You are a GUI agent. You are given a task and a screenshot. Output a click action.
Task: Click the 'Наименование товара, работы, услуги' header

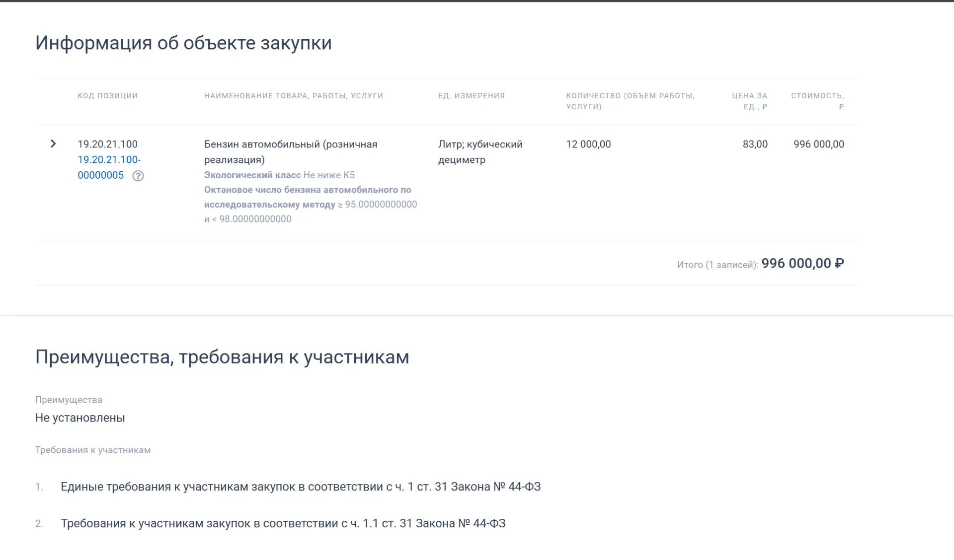pos(294,96)
